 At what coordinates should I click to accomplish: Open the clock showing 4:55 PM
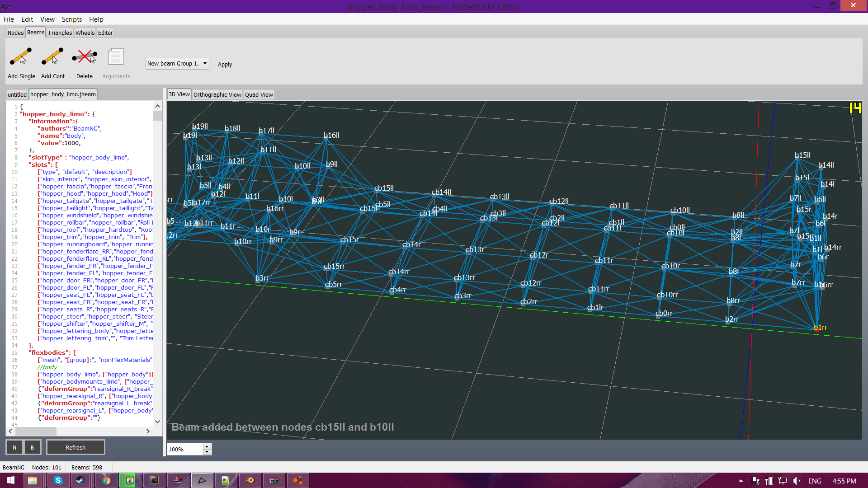[844, 481]
